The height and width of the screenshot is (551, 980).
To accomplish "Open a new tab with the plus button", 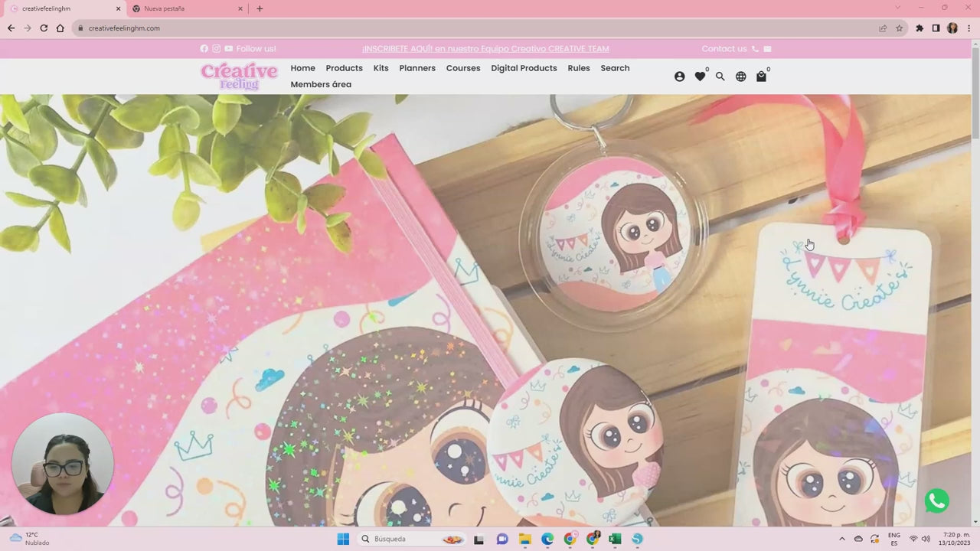I will 260,8.
